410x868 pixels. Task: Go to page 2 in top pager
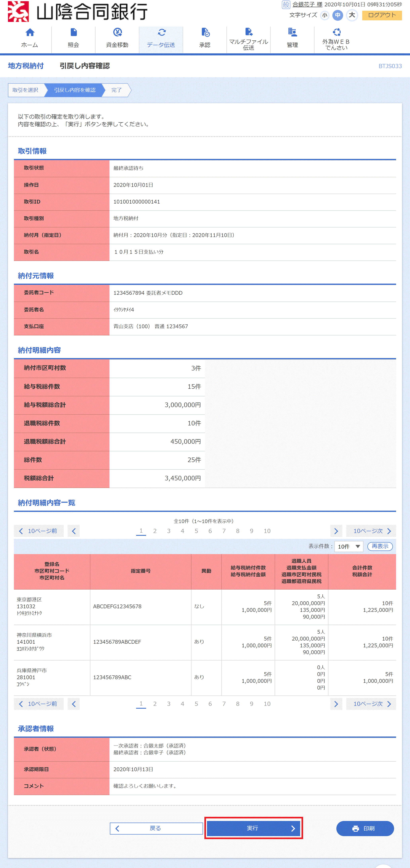tap(155, 531)
